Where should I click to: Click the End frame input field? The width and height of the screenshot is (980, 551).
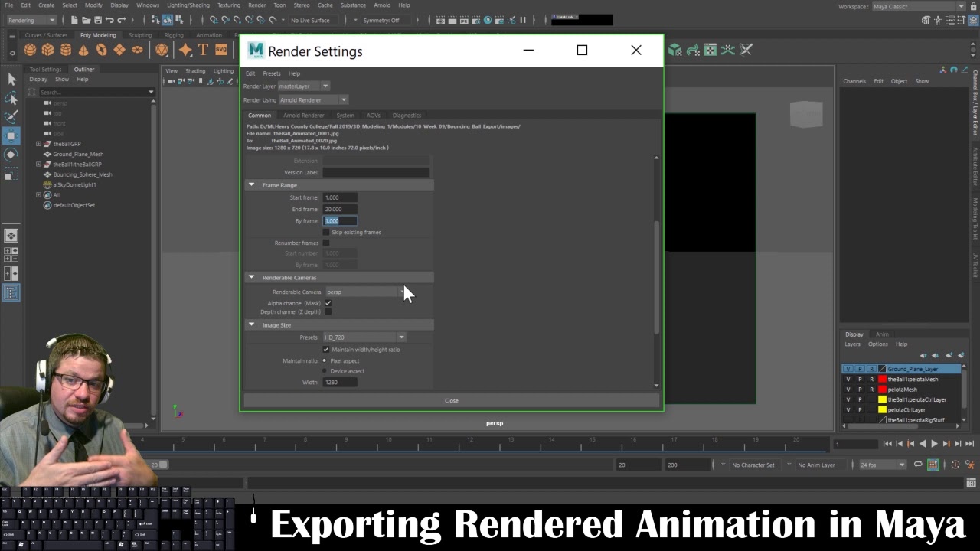tap(340, 209)
